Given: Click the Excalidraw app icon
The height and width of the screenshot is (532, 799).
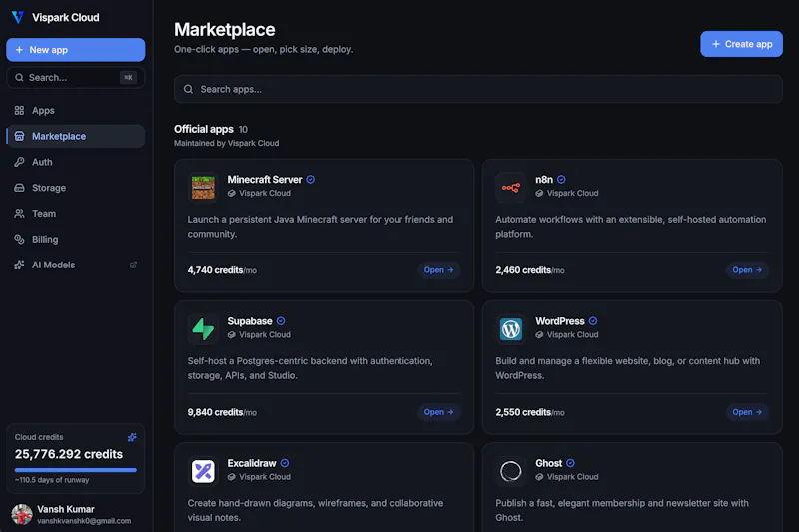Looking at the screenshot, I should (x=203, y=471).
